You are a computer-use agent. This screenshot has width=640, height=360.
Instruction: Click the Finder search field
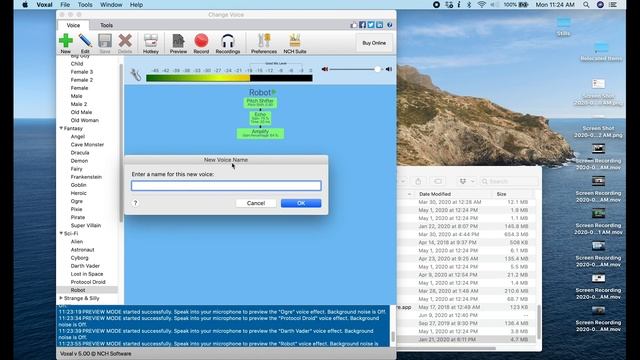508,181
